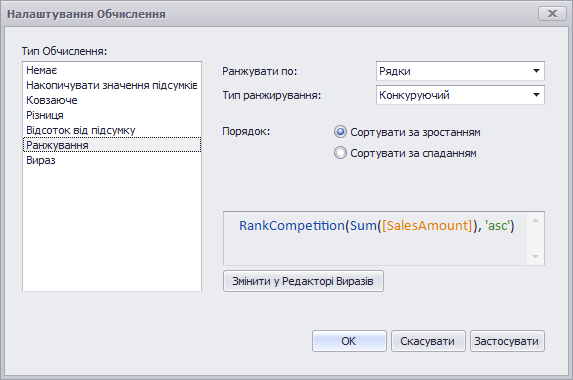
Task: Select 'Вираз' calculation type
Action: coord(112,160)
